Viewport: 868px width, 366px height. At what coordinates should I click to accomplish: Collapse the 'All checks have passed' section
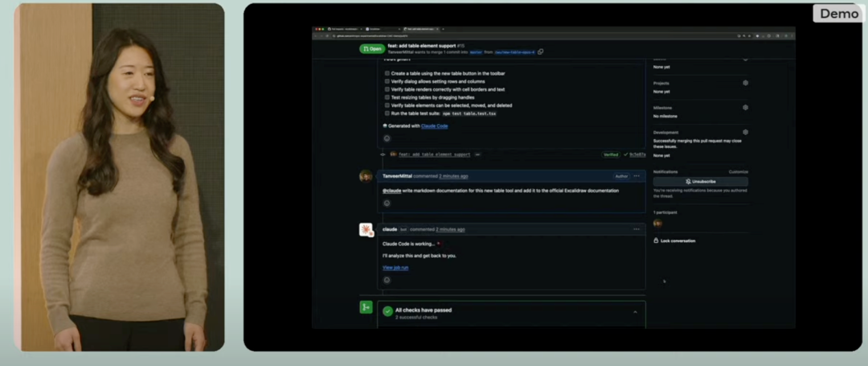coord(635,312)
